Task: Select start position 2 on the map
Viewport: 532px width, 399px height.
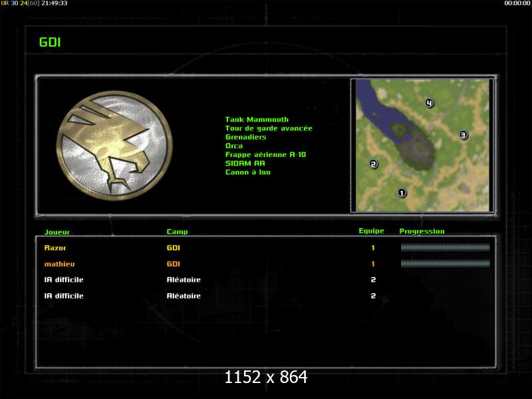Action: point(373,164)
